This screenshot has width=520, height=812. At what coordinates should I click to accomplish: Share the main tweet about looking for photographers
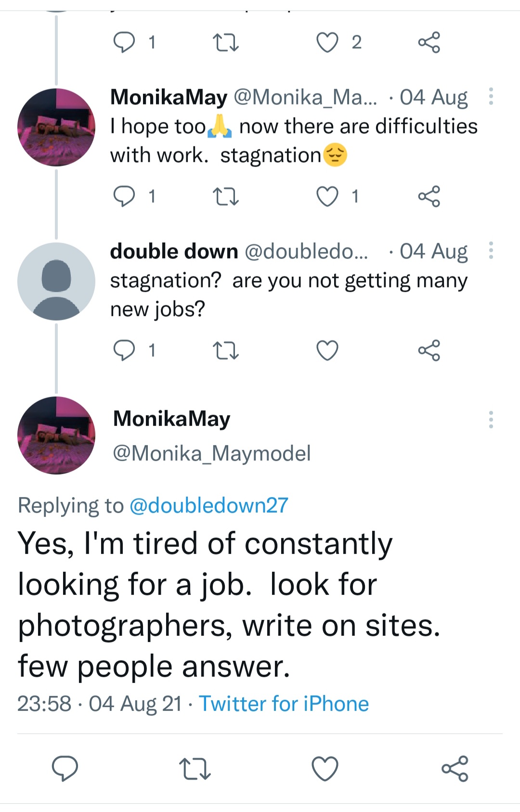coord(455,768)
